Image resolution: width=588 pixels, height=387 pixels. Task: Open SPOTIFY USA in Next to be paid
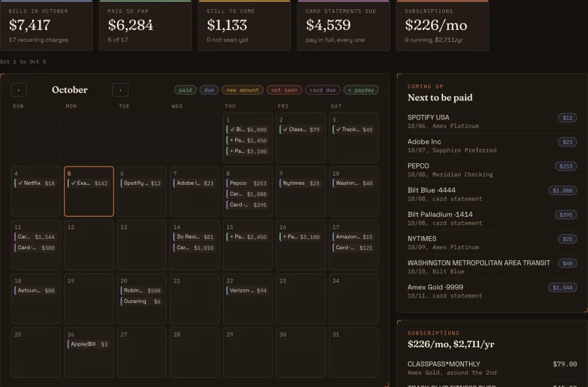point(492,121)
